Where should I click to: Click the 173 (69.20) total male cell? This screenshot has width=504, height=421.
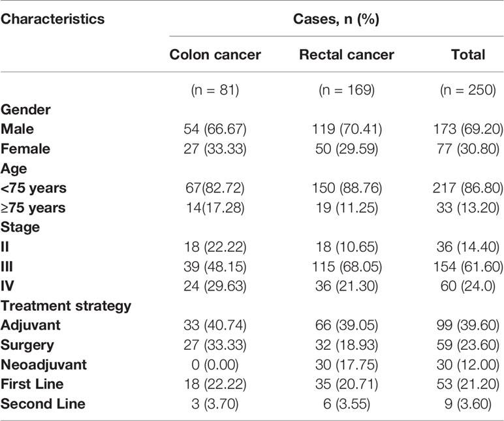tap(468, 129)
